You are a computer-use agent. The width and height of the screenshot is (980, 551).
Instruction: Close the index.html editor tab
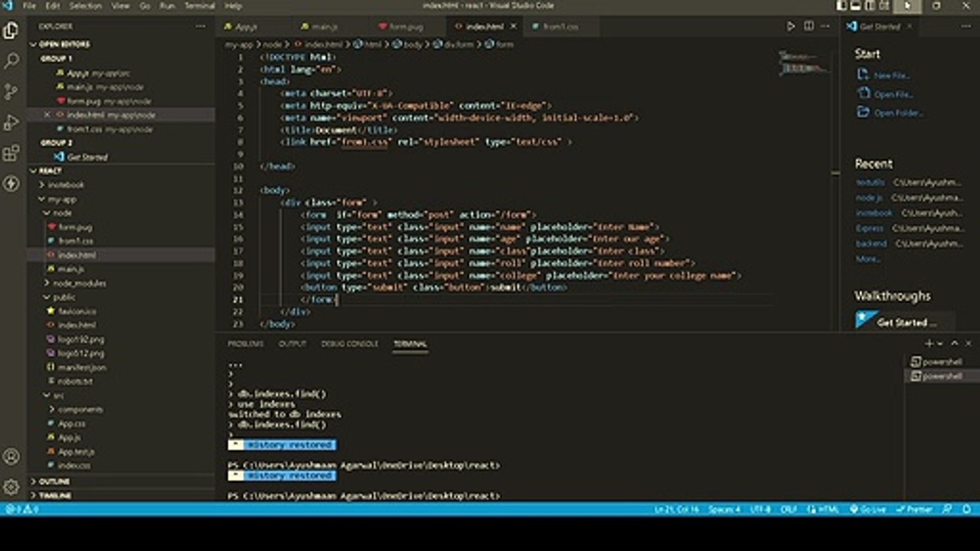[x=513, y=26]
